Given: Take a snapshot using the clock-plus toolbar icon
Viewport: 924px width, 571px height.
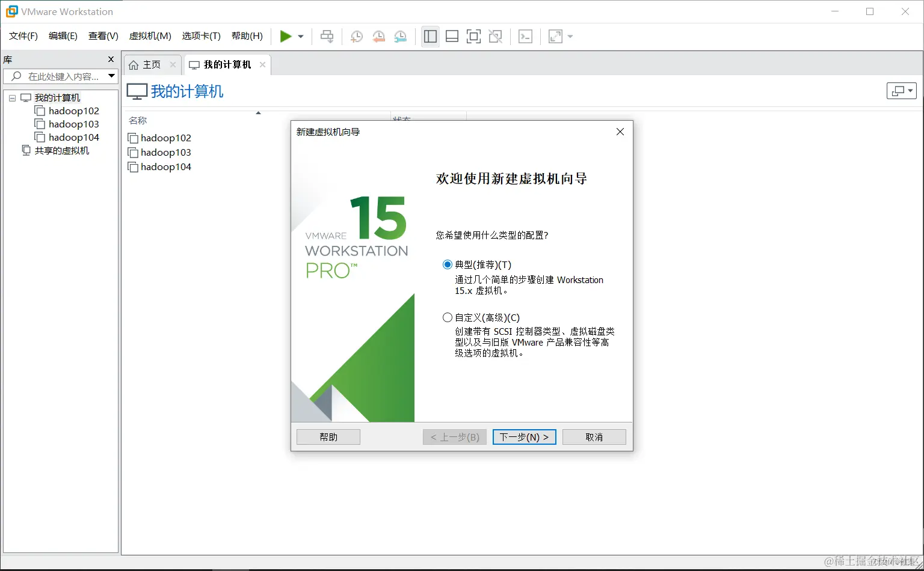Looking at the screenshot, I should pyautogui.click(x=357, y=37).
